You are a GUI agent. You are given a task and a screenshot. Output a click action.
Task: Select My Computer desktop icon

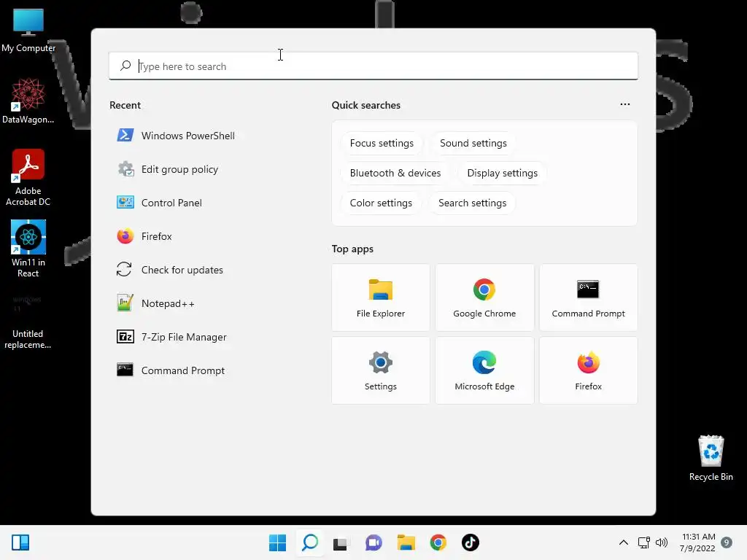tap(28, 31)
